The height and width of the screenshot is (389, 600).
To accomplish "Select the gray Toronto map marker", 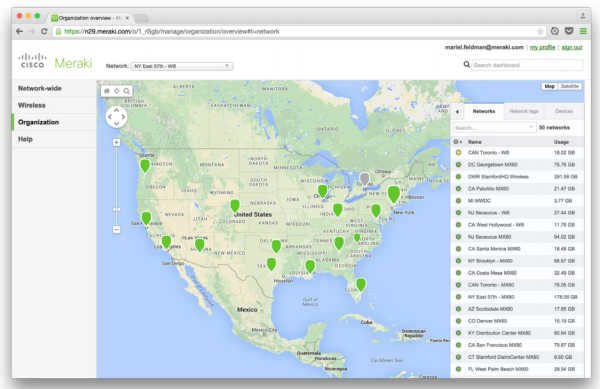I will (x=365, y=179).
